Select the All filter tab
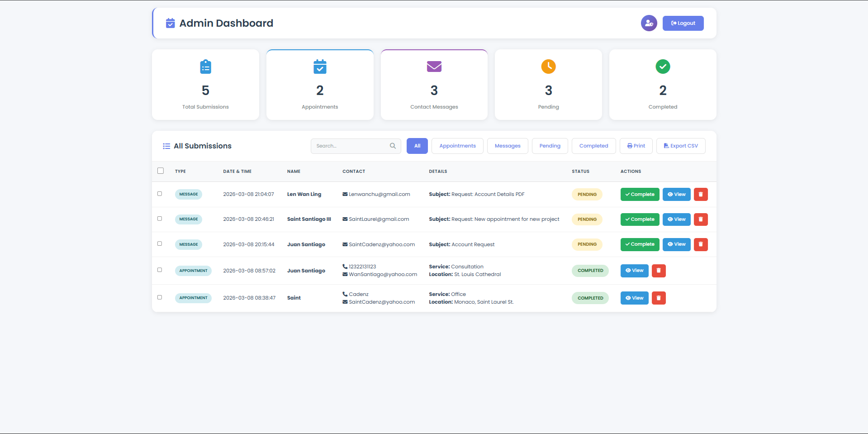Screen dimensions: 868x434 [417, 146]
